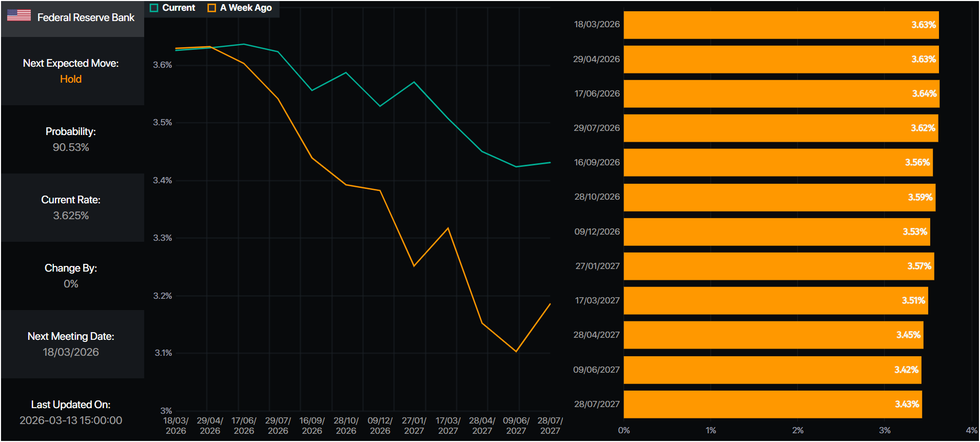Click the Next Meeting Date 18/03/2026 value
The width and height of the screenshot is (980, 442).
click(71, 352)
